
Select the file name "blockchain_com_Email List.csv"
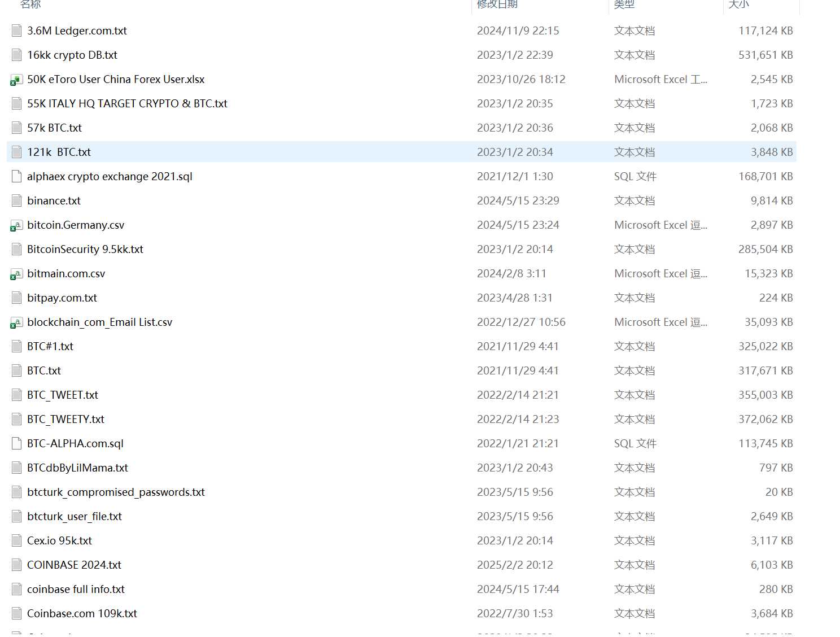point(99,322)
